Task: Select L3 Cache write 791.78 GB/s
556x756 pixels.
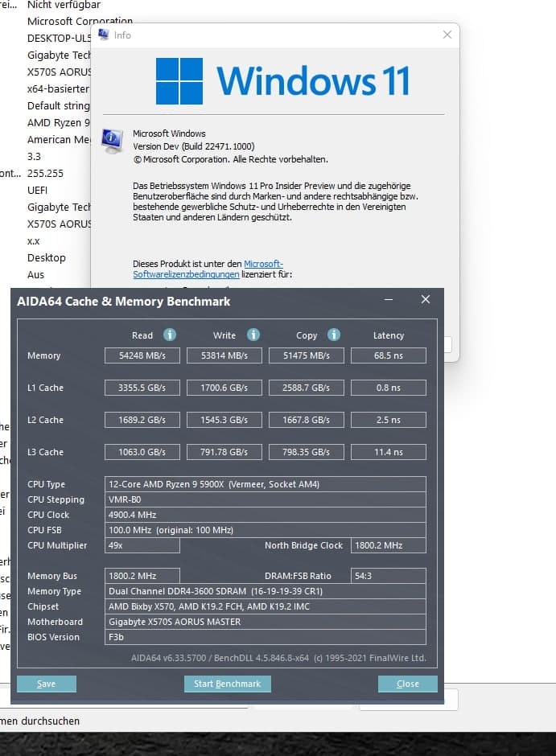Action: coord(224,452)
